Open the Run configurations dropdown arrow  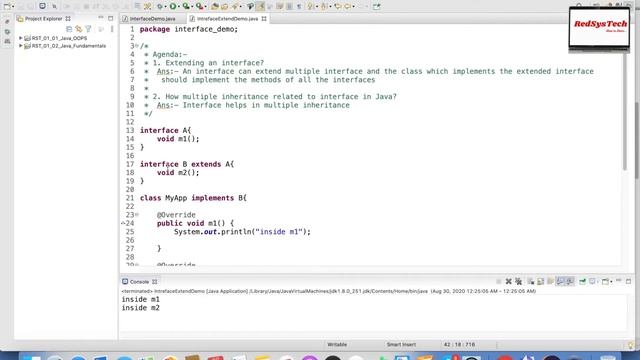coord(179,7)
